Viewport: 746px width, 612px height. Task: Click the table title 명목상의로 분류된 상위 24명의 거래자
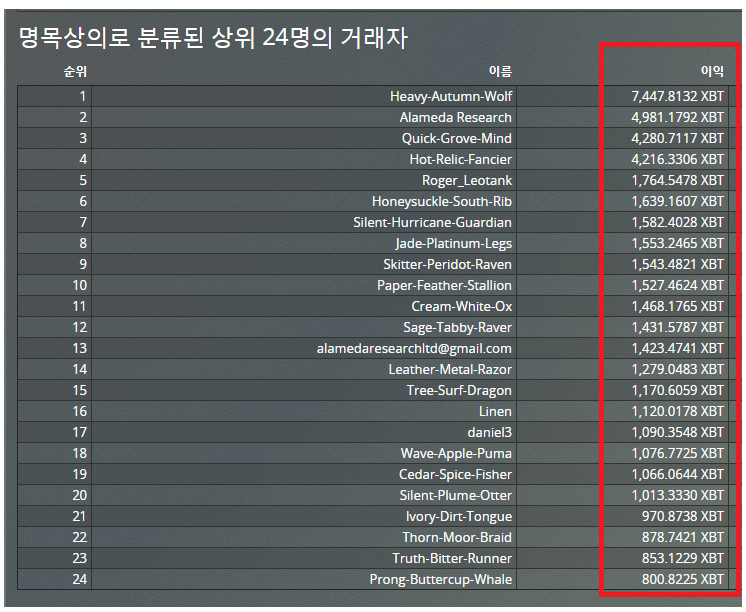tap(213, 37)
